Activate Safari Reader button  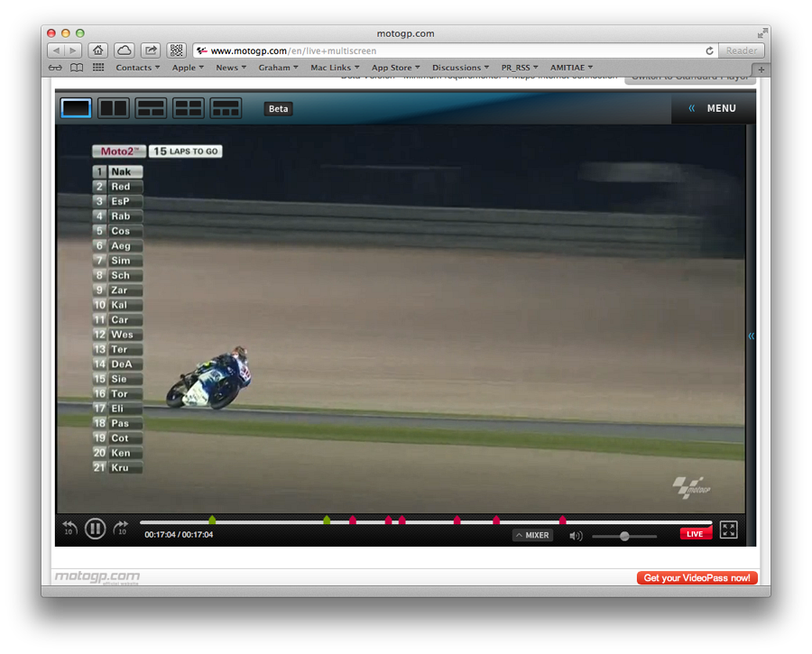[741, 51]
